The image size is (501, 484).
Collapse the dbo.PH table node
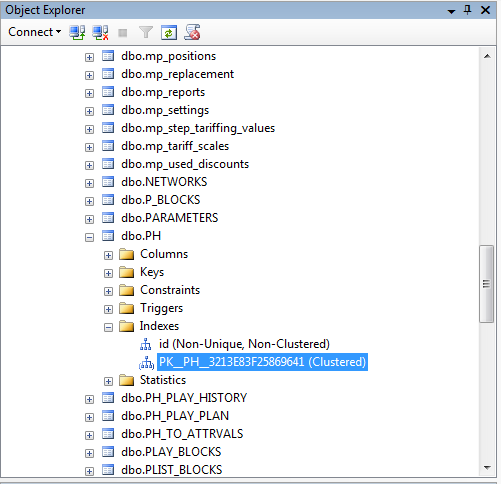[x=89, y=237]
